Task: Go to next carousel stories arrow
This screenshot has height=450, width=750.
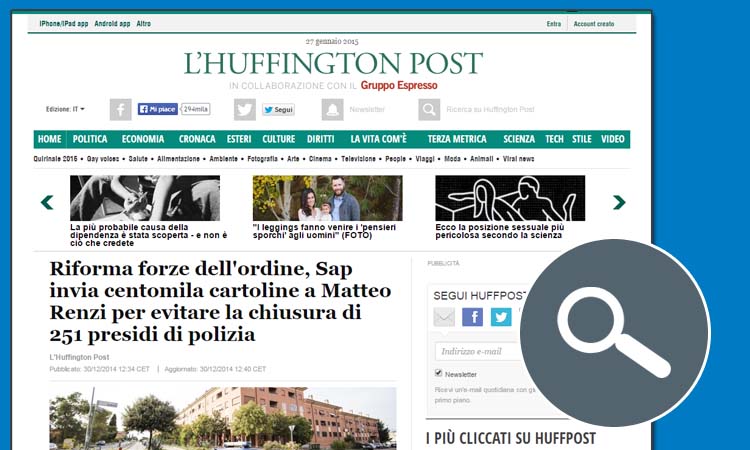Action: (619, 202)
